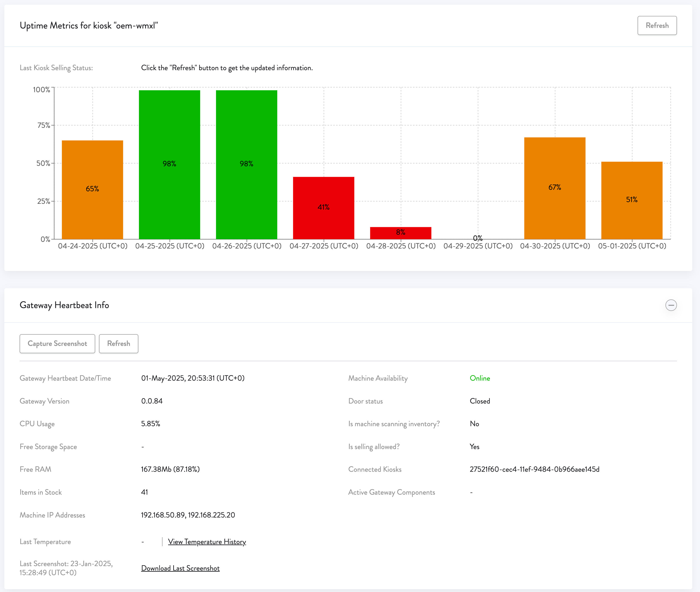The image size is (700, 592).
Task: Click the Gateway Heartbeat Info heading
Action: [64, 305]
